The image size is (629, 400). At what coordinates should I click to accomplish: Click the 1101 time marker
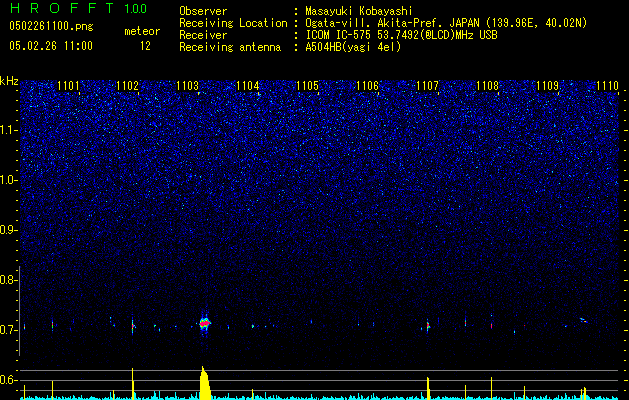(68, 86)
